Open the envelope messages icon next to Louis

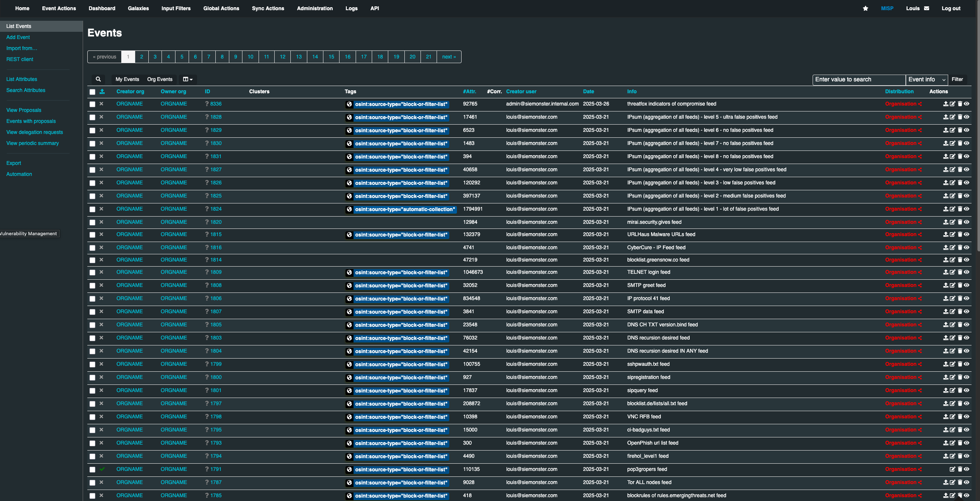927,8
